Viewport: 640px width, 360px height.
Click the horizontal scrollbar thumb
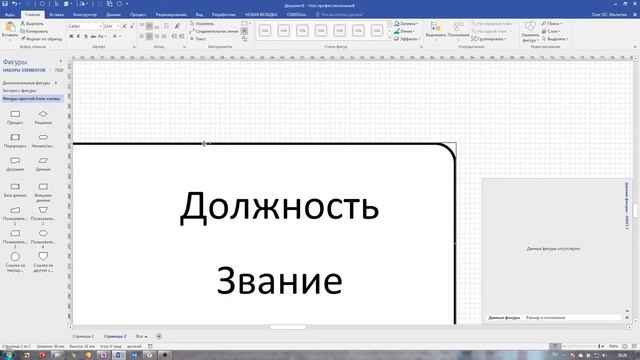[x=288, y=327]
